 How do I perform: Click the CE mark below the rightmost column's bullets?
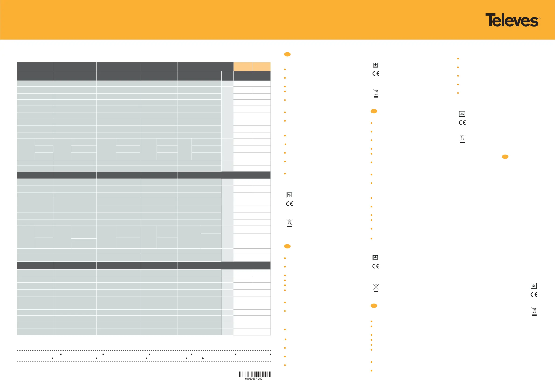click(x=462, y=123)
